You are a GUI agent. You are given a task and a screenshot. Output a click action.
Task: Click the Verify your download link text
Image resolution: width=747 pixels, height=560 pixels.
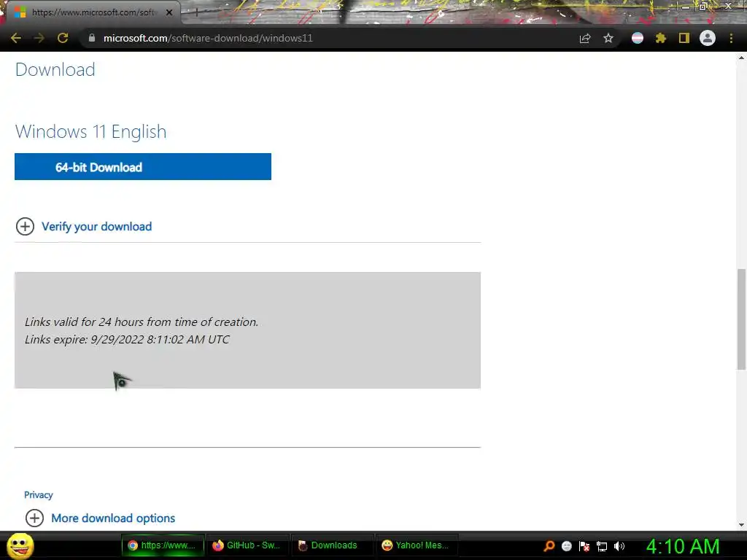point(97,227)
